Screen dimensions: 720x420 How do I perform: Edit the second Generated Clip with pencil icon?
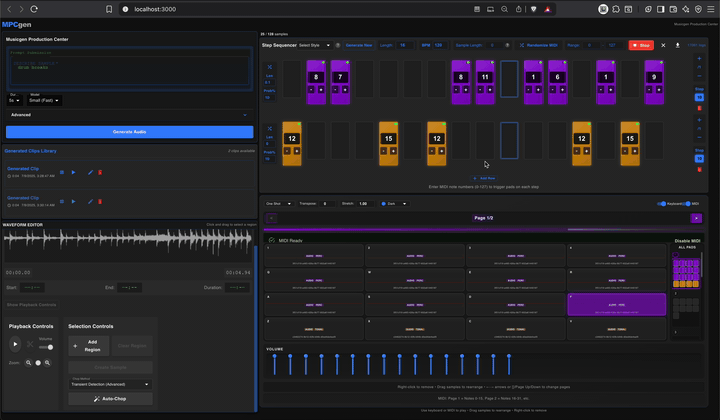(90, 201)
